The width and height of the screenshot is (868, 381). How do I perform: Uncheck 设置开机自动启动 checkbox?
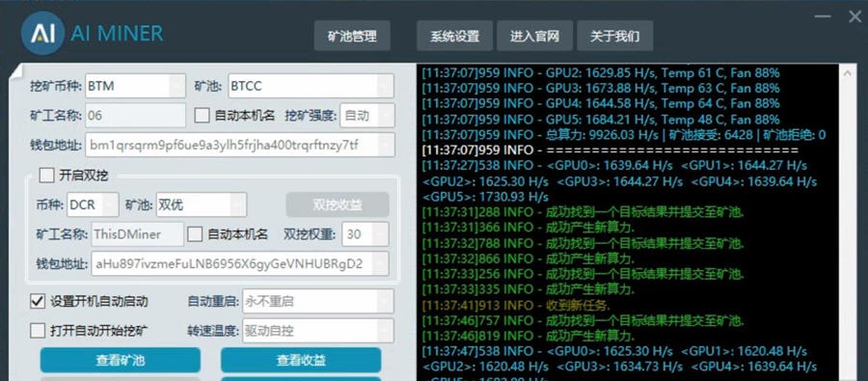[38, 301]
